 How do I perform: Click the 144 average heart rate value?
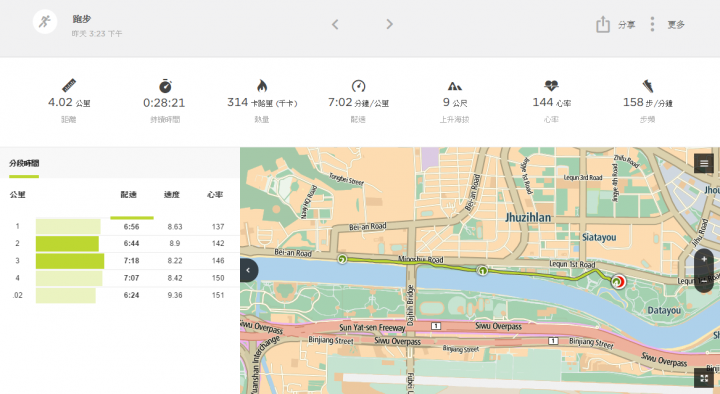551,102
